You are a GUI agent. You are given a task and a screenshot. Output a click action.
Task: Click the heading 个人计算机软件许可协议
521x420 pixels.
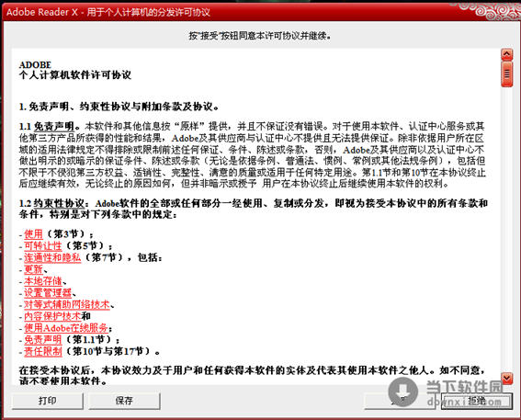[75, 75]
